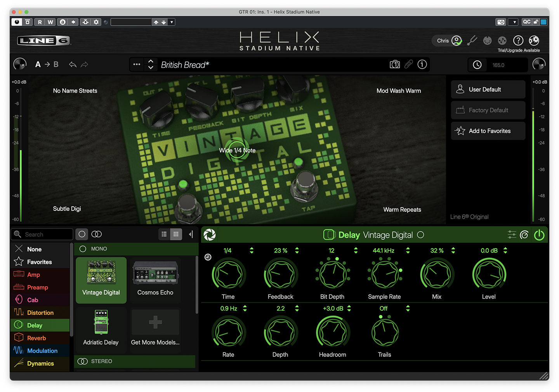Click the aperture snapshot icon in Delay header
This screenshot has width=559, height=392.
[x=210, y=235]
